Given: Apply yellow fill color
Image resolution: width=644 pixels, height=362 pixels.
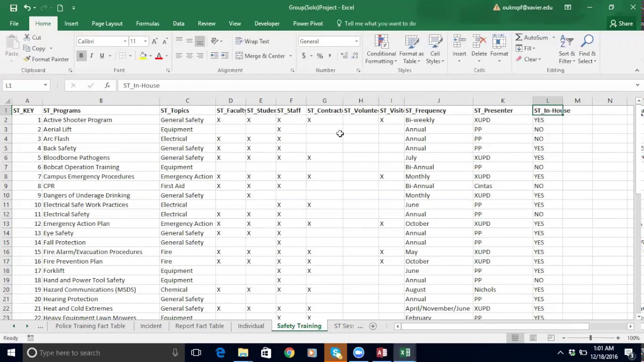Looking at the screenshot, I should point(143,56).
